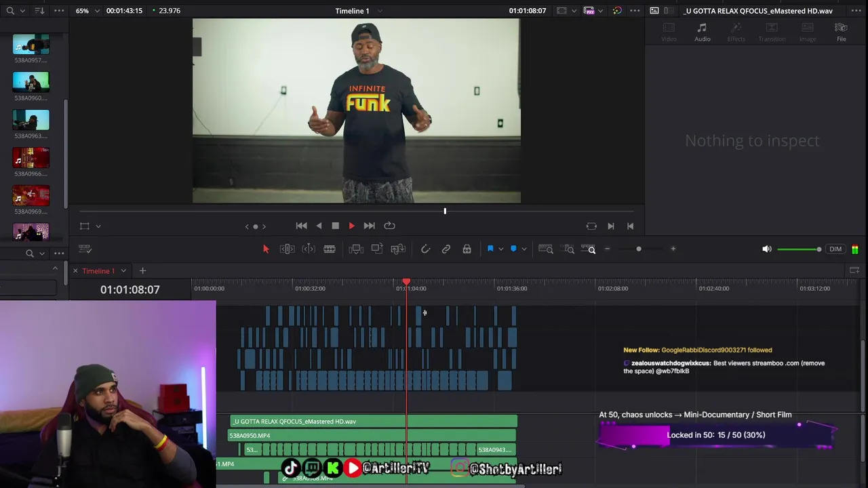Image resolution: width=868 pixels, height=488 pixels.
Task: Select the 538A0950.MP4 timeline clip
Action: point(372,436)
